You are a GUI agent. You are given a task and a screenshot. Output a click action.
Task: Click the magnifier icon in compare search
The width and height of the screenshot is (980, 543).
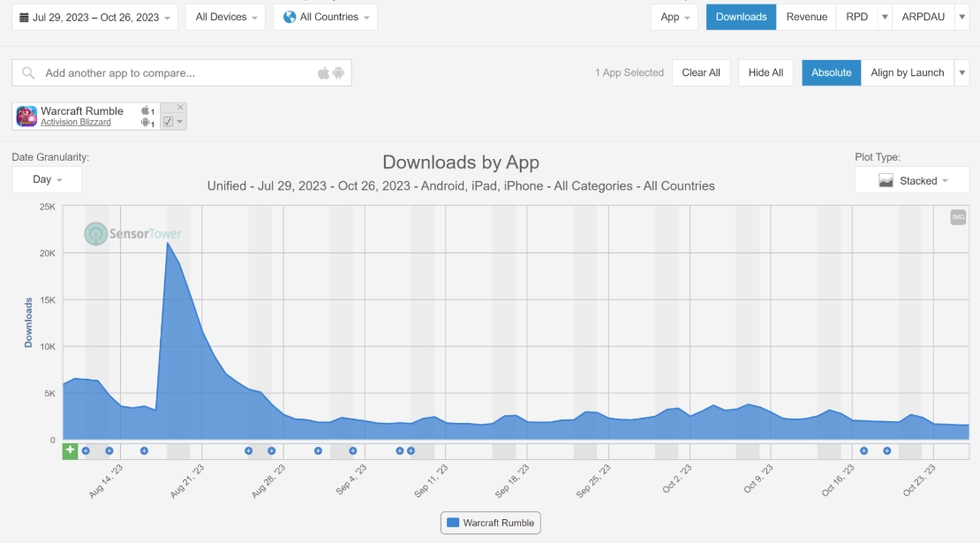coord(28,73)
